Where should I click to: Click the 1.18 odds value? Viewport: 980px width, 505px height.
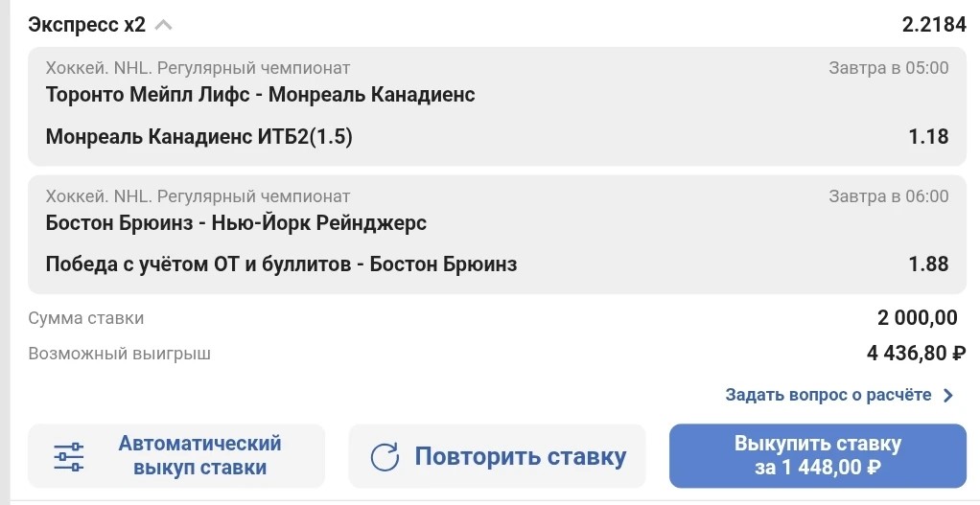tap(929, 137)
